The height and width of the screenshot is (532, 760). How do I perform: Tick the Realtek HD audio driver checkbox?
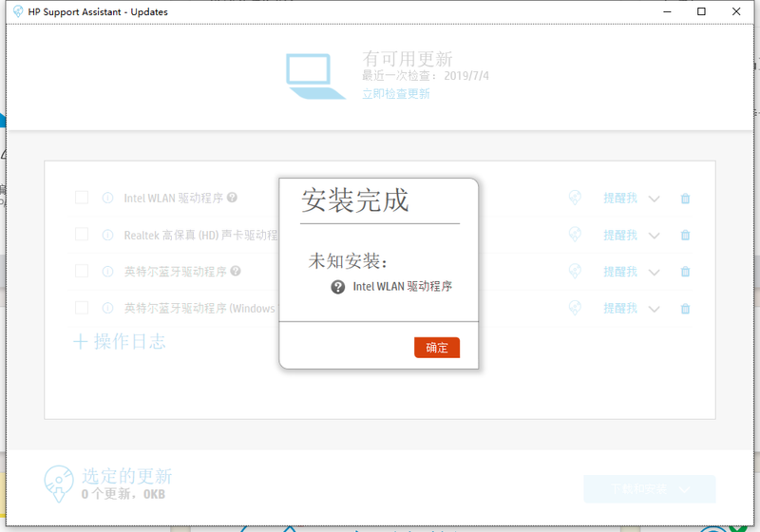pyautogui.click(x=82, y=235)
